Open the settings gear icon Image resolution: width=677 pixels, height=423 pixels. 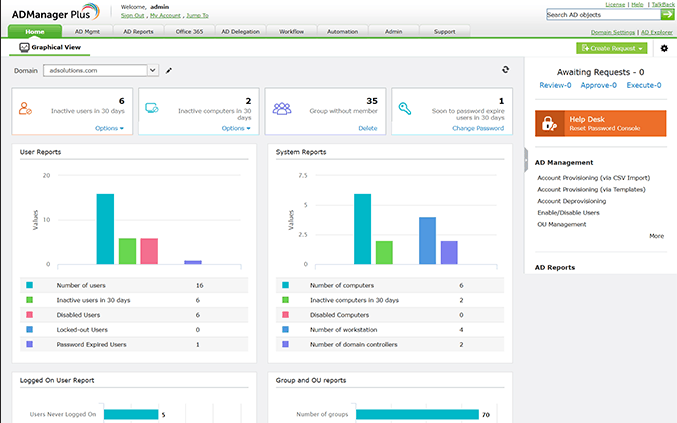tap(664, 48)
